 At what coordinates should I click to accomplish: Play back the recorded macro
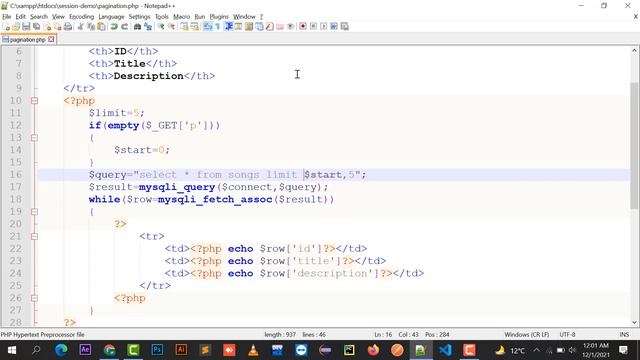(324, 27)
